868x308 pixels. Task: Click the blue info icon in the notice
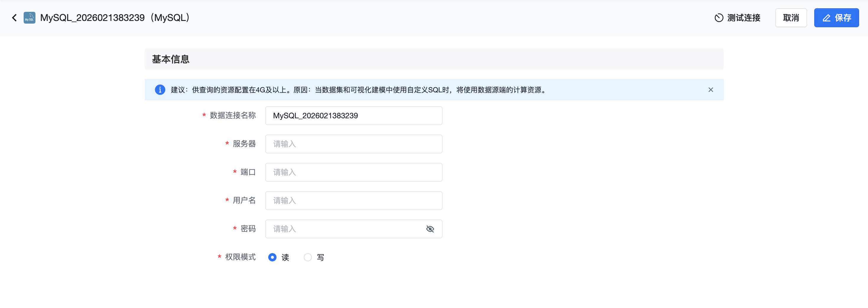(x=160, y=90)
